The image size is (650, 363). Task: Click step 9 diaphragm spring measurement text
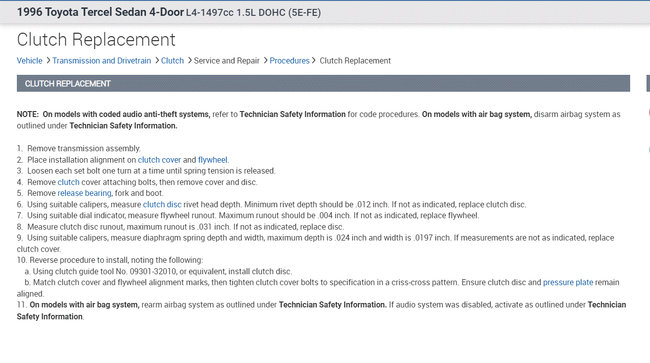tap(315, 243)
